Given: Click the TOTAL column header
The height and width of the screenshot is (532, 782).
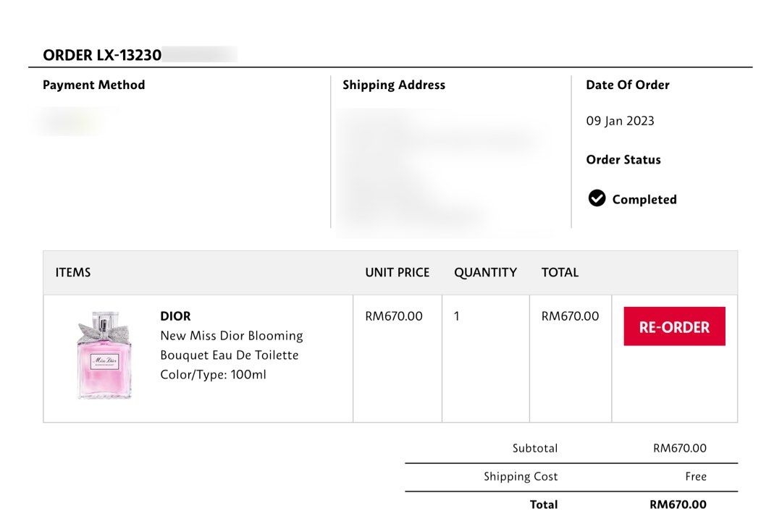Looking at the screenshot, I should click(x=560, y=273).
